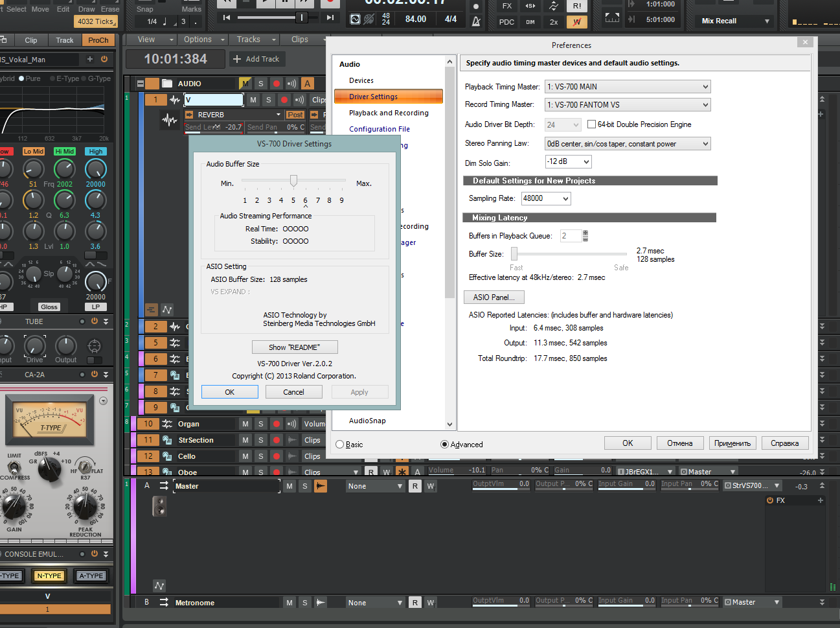Arm record on the AUDIO folder
Viewport: 840px width, 628px height.
click(x=277, y=84)
